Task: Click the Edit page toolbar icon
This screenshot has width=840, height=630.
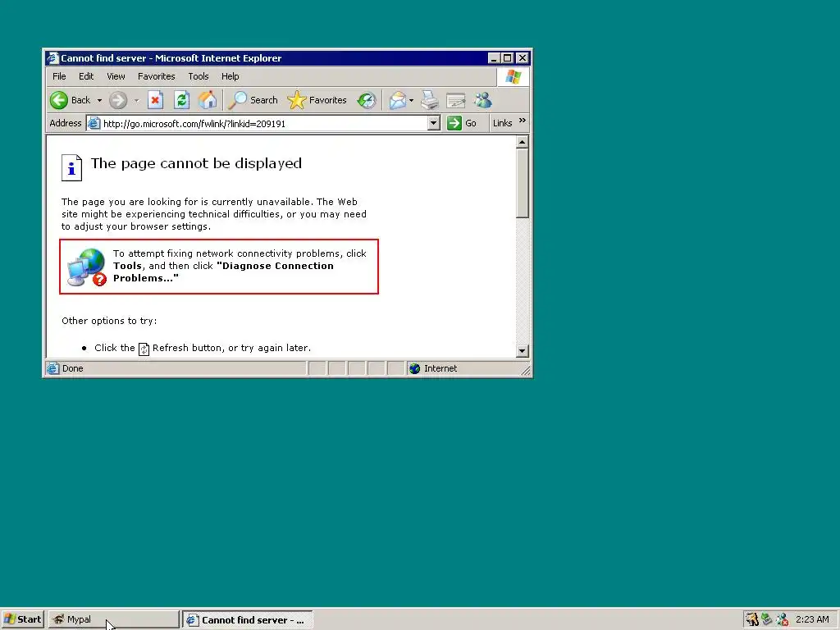Action: coord(456,100)
